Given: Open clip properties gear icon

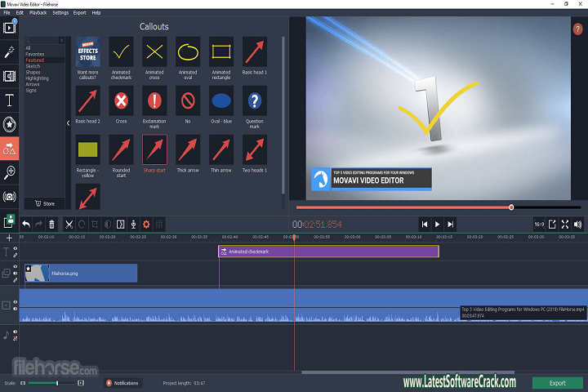Looking at the screenshot, I should [146, 224].
